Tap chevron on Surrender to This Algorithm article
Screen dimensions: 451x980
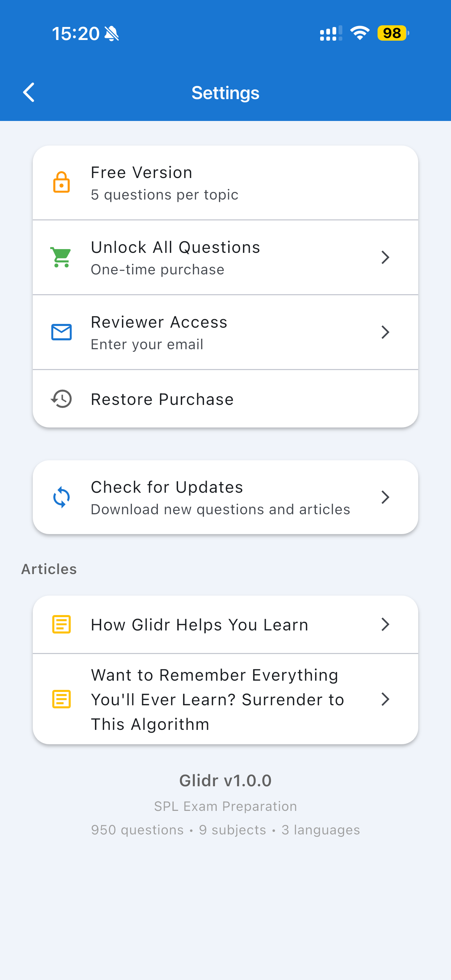pos(385,699)
